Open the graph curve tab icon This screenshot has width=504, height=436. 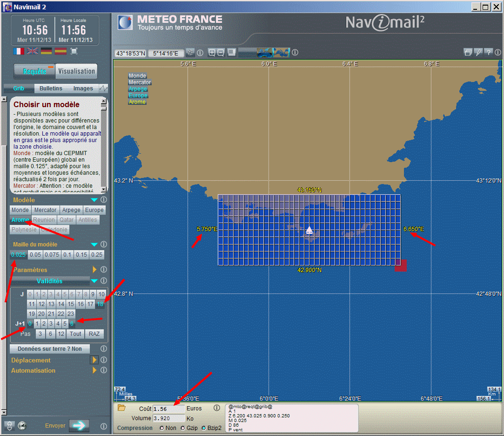coord(103,88)
